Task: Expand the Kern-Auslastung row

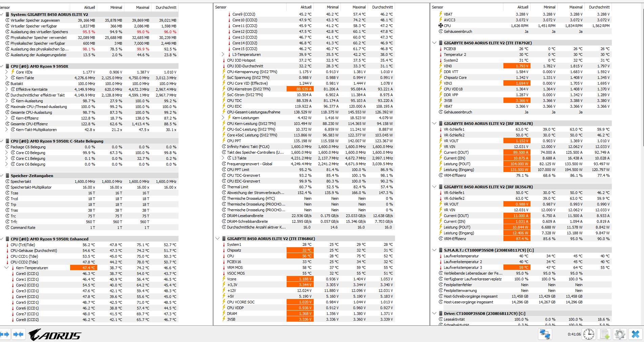Action: pyautogui.click(x=6, y=101)
